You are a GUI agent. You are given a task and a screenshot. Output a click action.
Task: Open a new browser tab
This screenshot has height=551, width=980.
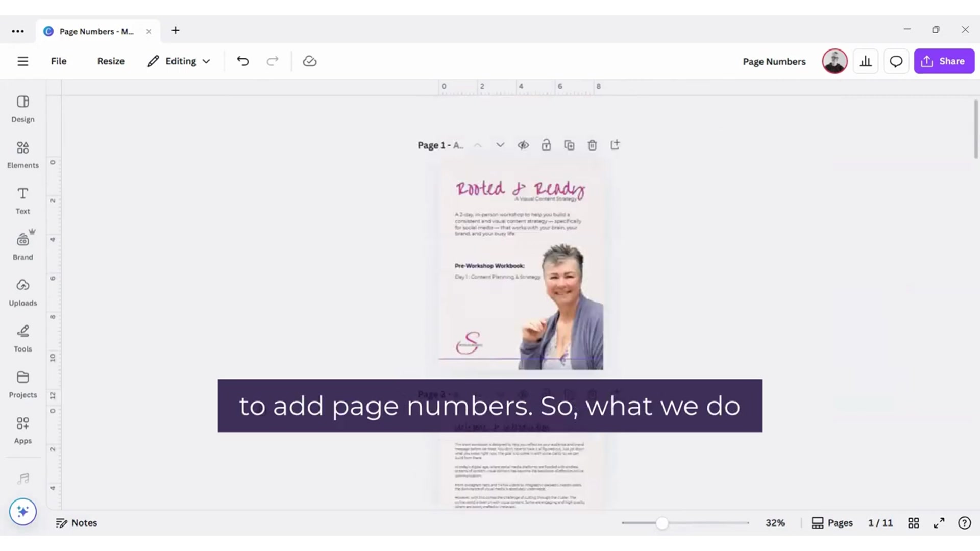[176, 31]
